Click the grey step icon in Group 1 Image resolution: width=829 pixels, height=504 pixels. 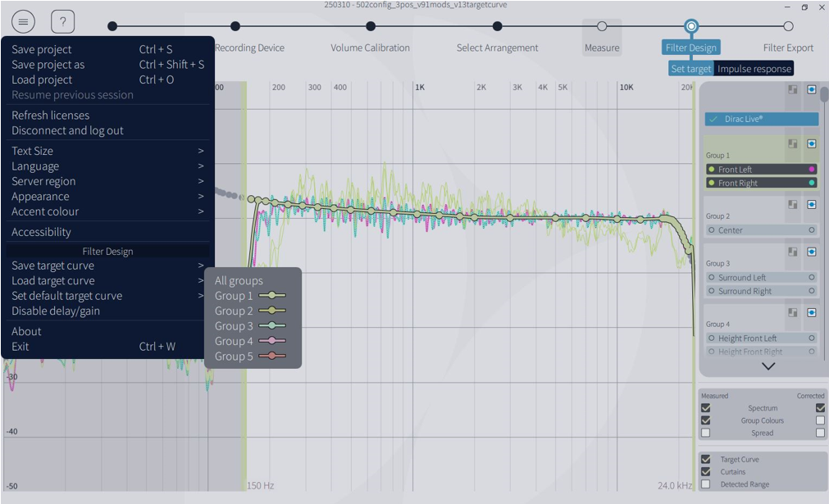(793, 143)
